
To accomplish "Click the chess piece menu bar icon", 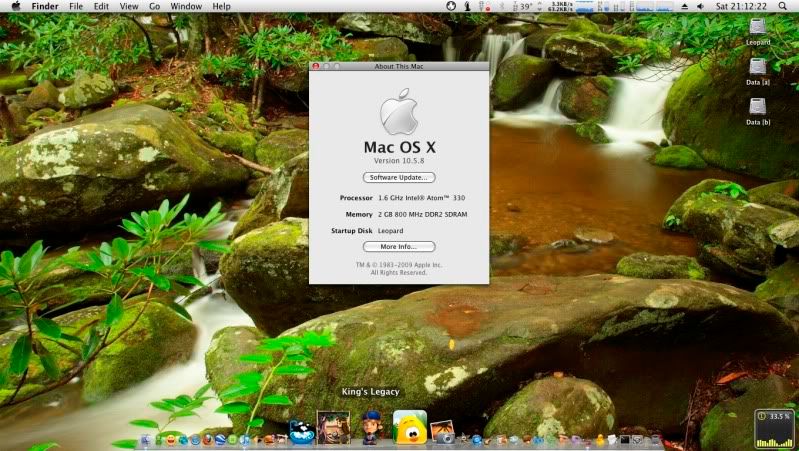I will pos(467,6).
